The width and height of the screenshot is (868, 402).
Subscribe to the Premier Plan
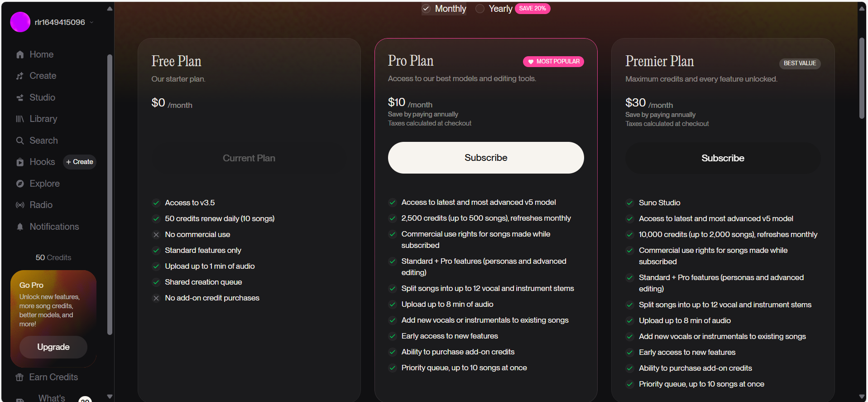723,158
